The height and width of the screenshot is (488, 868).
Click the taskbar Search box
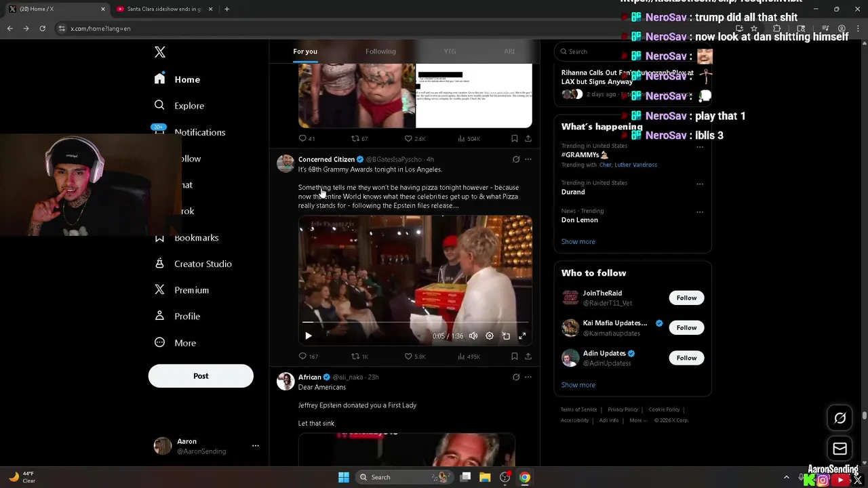coord(403,477)
